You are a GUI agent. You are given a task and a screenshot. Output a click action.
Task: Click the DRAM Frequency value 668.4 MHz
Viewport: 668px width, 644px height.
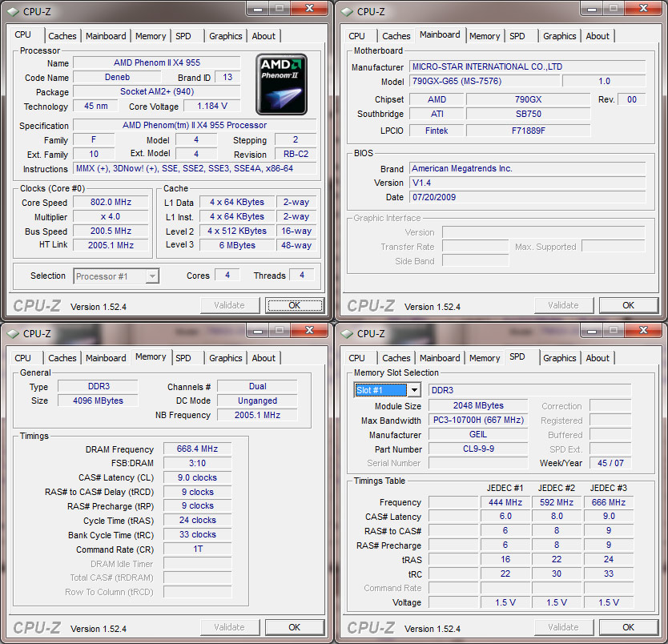click(197, 449)
